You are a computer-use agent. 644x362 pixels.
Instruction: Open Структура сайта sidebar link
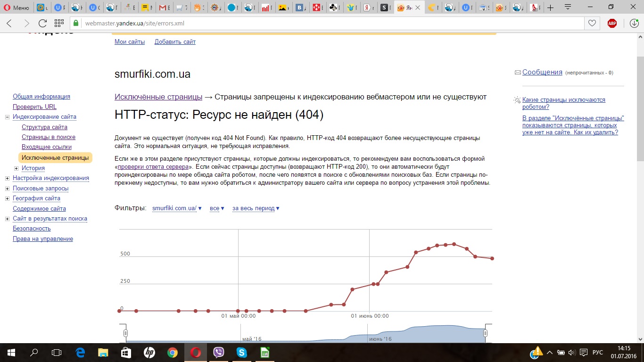[x=44, y=127]
